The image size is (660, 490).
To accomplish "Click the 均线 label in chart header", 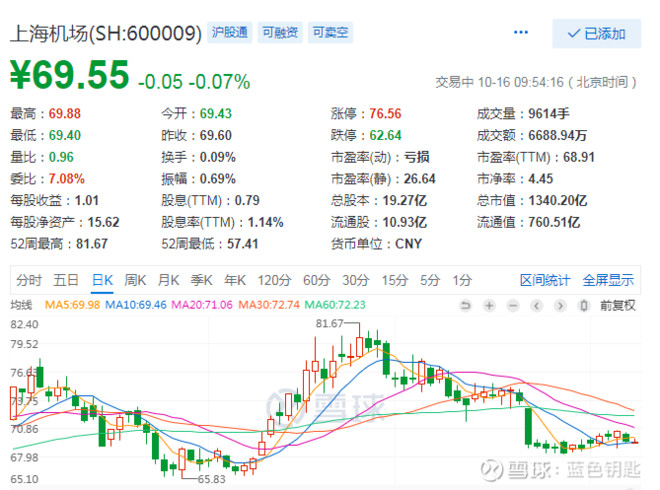I will coord(21,305).
